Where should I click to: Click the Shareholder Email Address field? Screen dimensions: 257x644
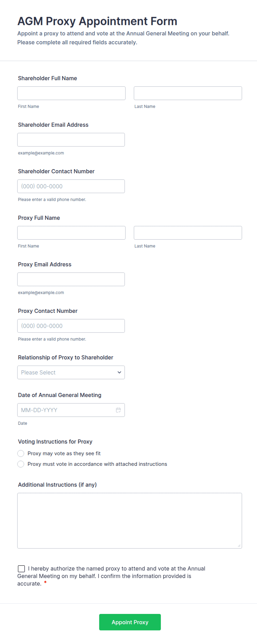coord(71,140)
